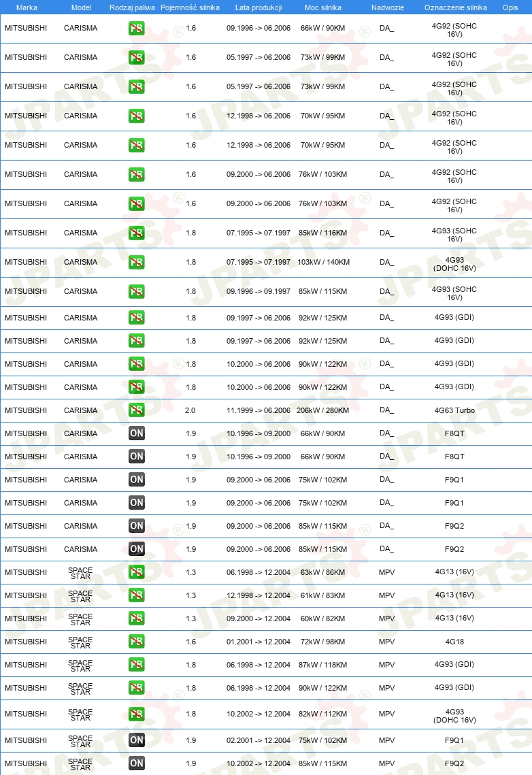Select the 12.1998 -> 12.2004 production years cell
This screenshot has height=775, width=532.
(x=259, y=595)
